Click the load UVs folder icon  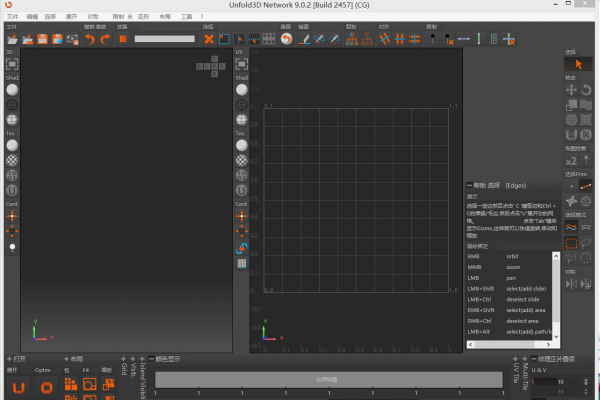(28, 39)
